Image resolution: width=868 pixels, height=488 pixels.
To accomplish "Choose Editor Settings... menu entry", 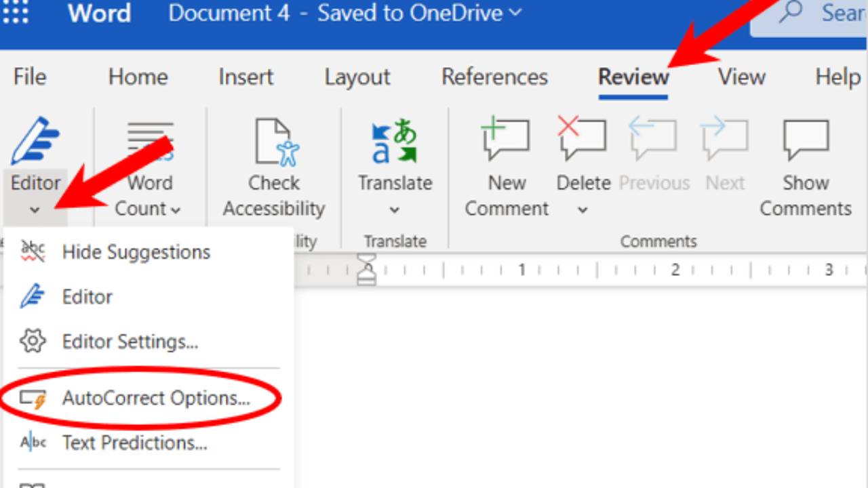I will (149, 341).
